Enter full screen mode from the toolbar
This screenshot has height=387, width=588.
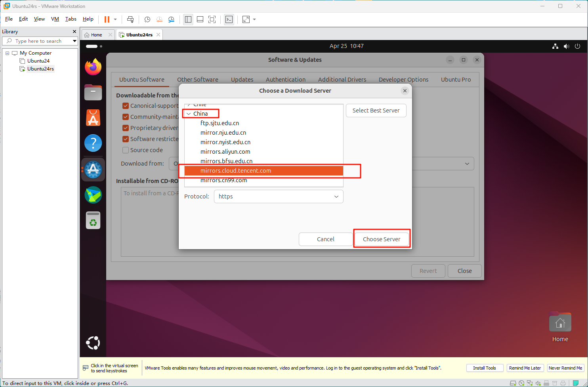coord(212,19)
